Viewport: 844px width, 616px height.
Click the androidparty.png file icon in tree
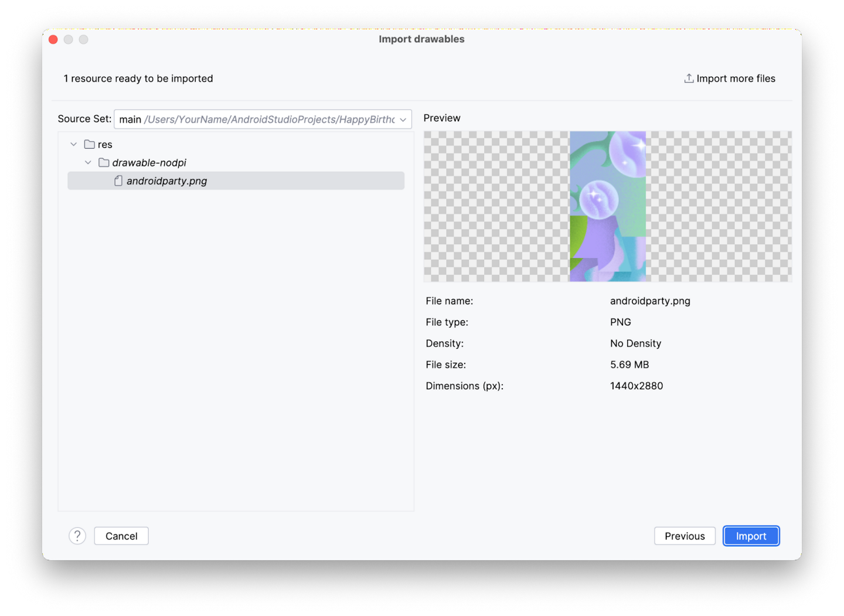click(118, 181)
